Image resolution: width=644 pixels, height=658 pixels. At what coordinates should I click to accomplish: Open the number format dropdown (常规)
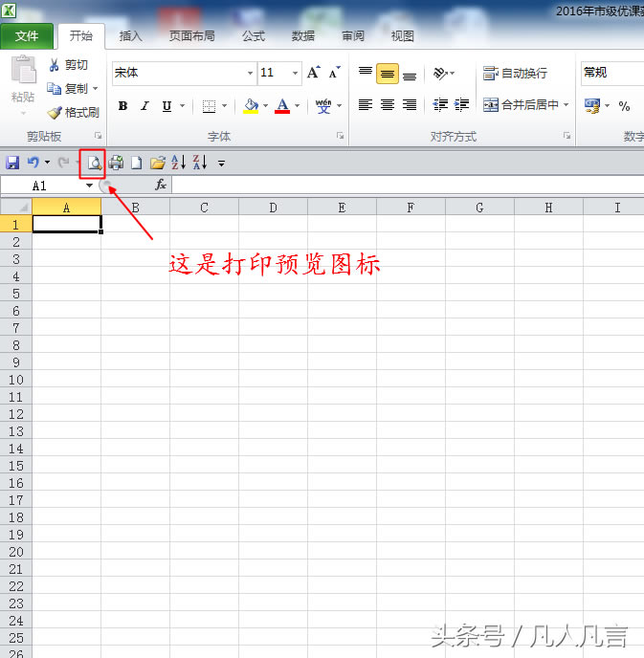pyautogui.click(x=611, y=73)
